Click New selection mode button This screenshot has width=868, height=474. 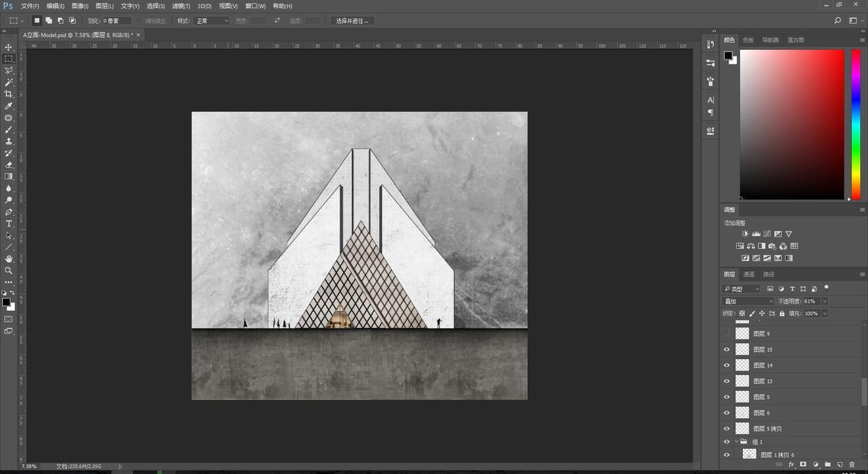click(37, 21)
